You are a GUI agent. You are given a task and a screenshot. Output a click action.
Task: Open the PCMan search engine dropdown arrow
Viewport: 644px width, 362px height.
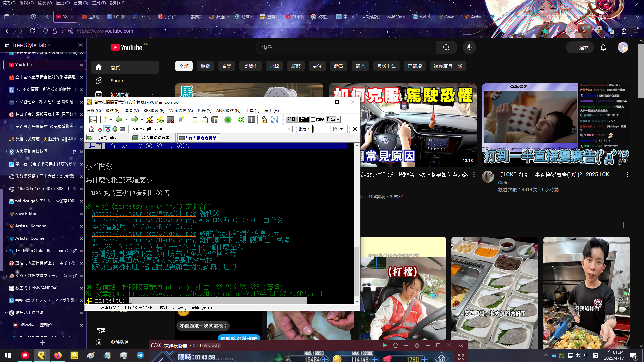tap(342, 129)
